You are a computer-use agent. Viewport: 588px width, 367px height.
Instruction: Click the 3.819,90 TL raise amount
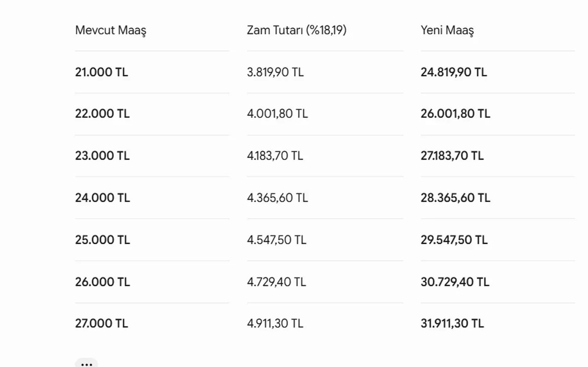pyautogui.click(x=275, y=72)
